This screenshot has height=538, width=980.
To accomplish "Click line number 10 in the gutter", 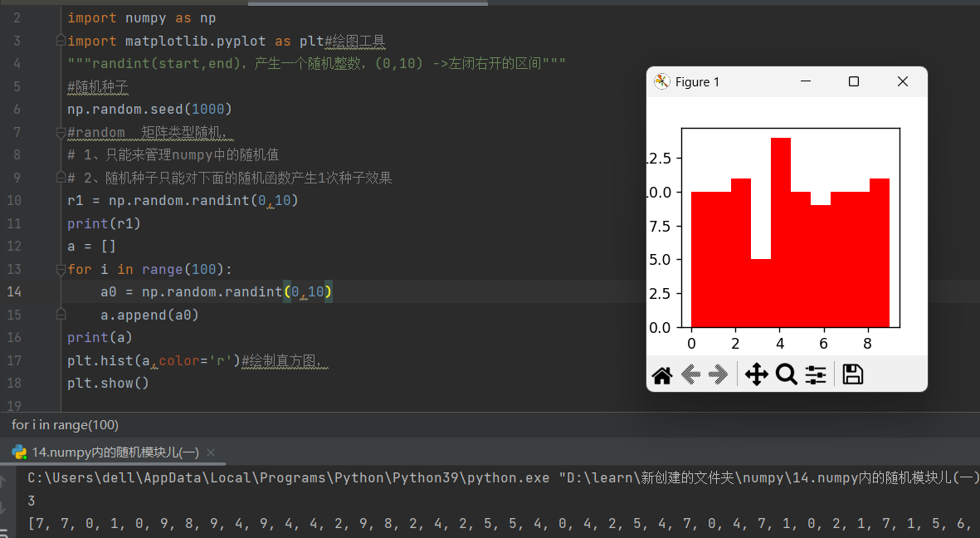I will (14, 201).
